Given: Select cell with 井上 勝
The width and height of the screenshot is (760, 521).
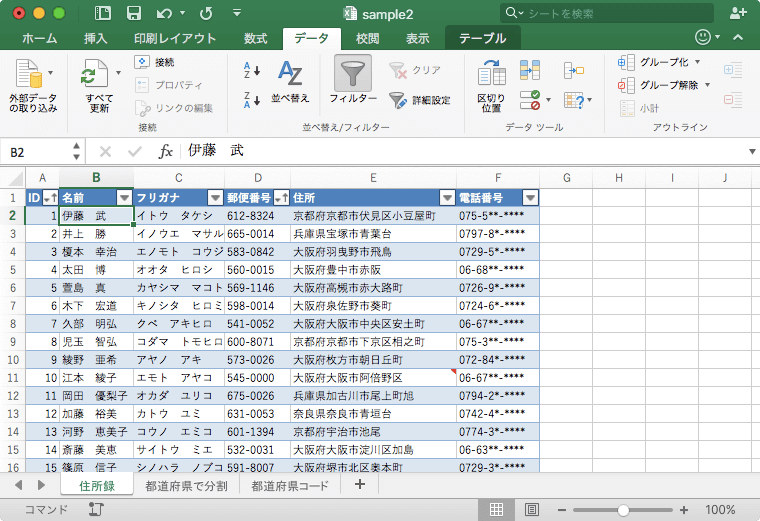Looking at the screenshot, I should (96, 234).
